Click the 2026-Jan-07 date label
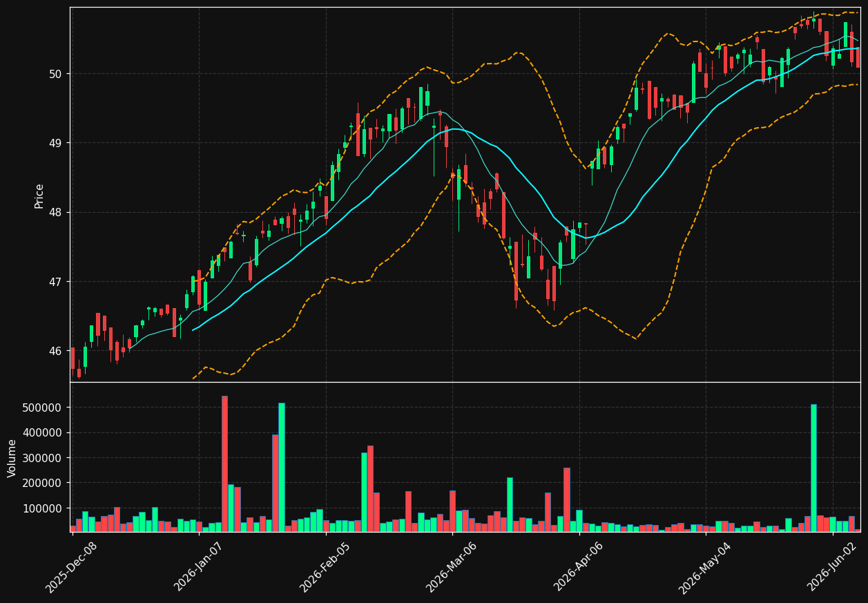The height and width of the screenshot is (603, 868). [199, 567]
